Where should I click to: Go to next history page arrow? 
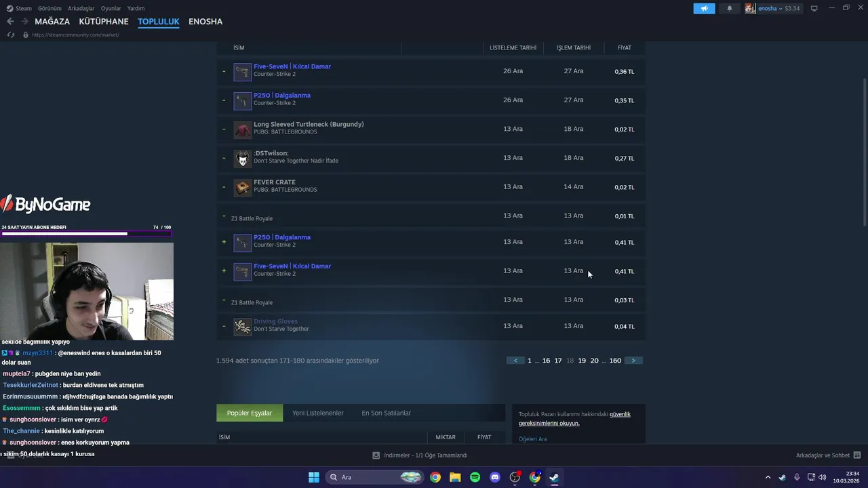point(633,361)
